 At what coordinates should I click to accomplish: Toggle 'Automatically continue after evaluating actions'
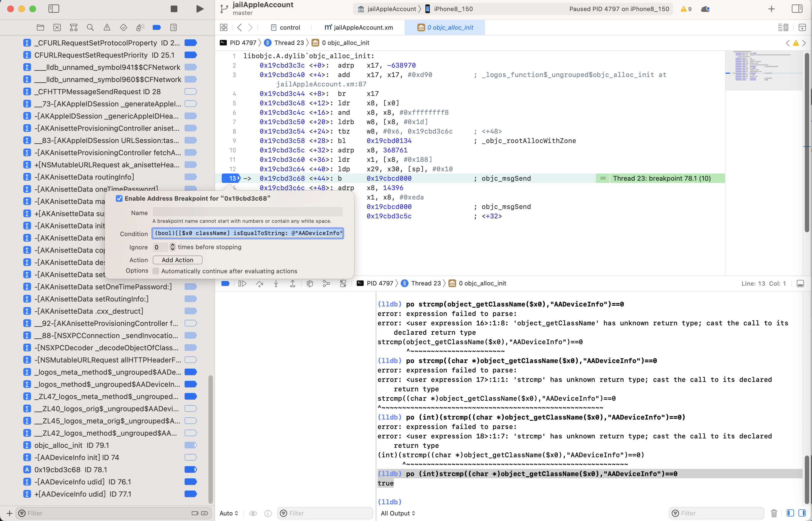pos(156,270)
